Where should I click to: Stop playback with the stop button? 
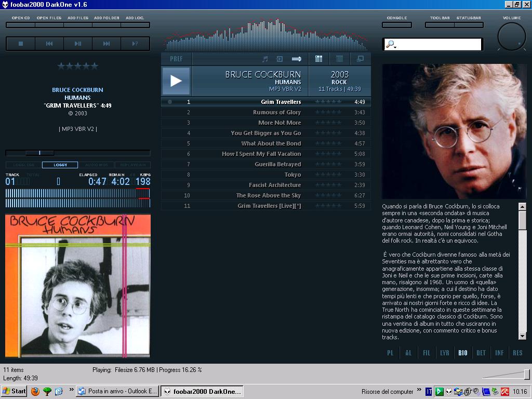tap(21, 44)
